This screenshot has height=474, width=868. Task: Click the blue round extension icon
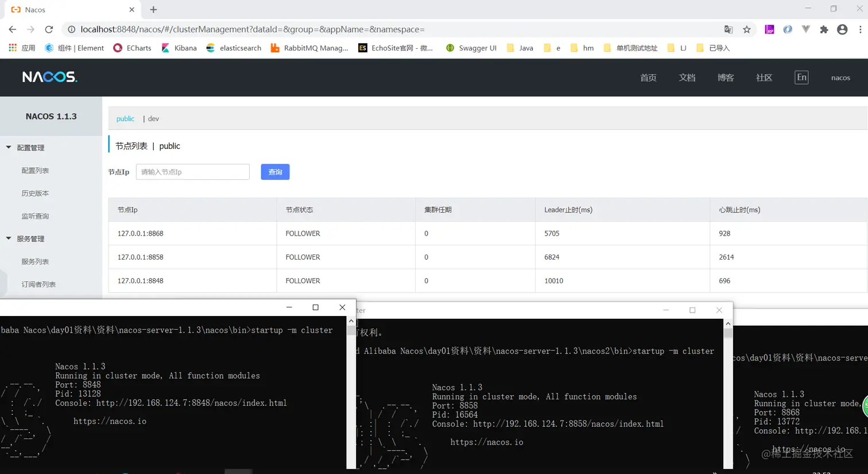788,29
